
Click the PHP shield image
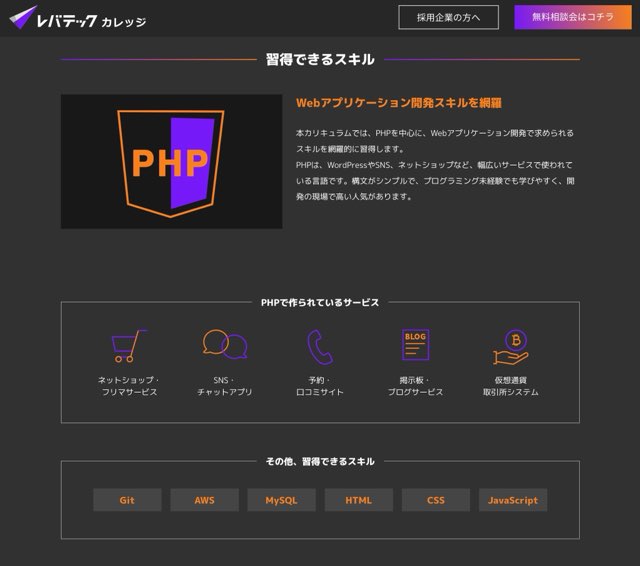pyautogui.click(x=171, y=162)
